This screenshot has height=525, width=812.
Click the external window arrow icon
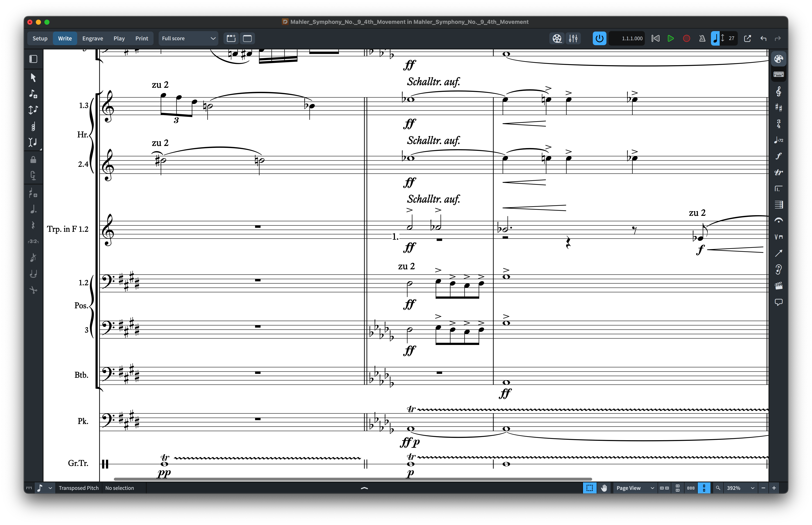[747, 39]
